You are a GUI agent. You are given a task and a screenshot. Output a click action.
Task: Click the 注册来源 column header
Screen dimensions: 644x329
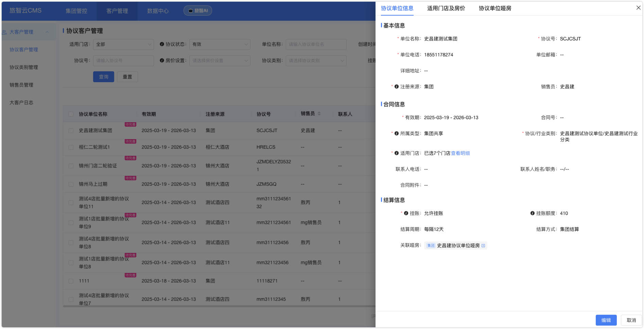pos(215,114)
